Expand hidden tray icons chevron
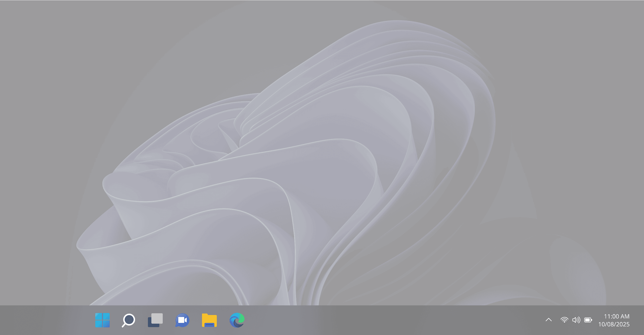The height and width of the screenshot is (335, 644). (x=548, y=320)
